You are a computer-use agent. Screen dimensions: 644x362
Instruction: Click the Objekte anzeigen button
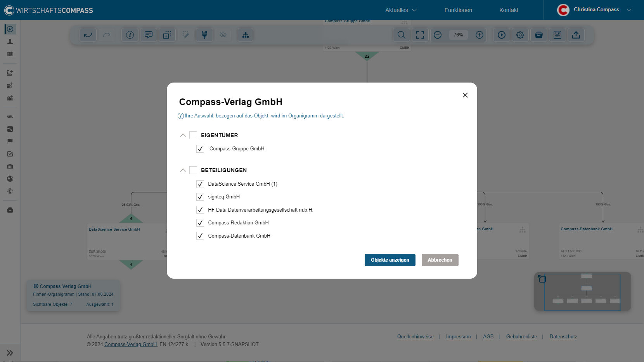390,260
